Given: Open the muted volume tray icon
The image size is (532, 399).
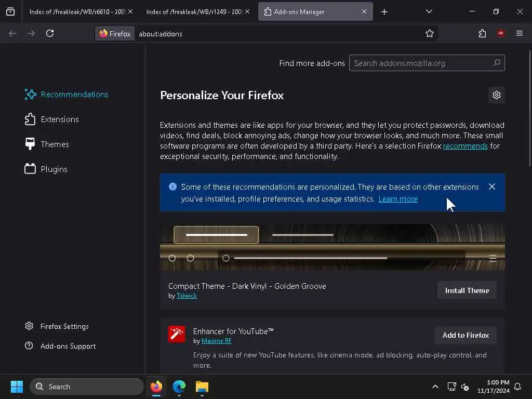Looking at the screenshot, I should pos(465,387).
